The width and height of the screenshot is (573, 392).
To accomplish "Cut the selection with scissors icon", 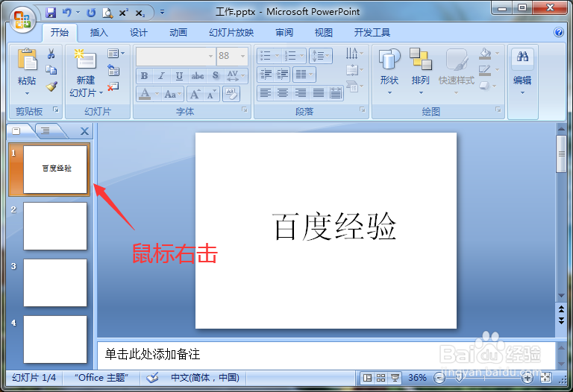I will click(x=51, y=54).
